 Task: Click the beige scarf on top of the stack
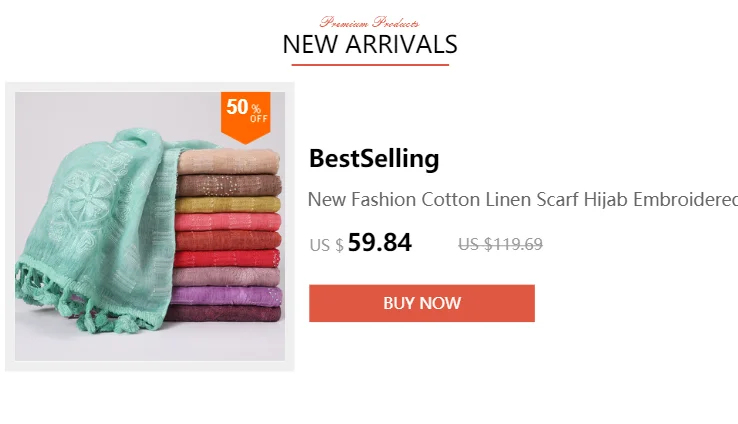(x=229, y=162)
